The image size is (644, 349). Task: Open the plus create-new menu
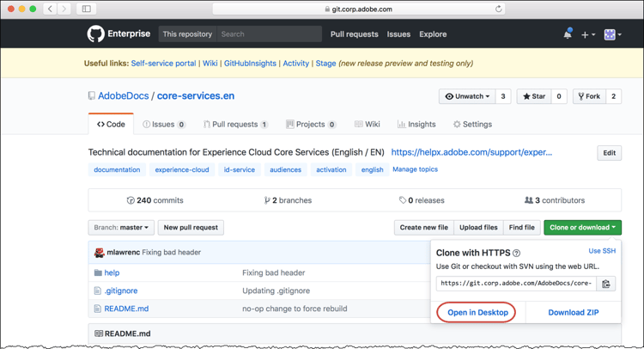pos(587,34)
